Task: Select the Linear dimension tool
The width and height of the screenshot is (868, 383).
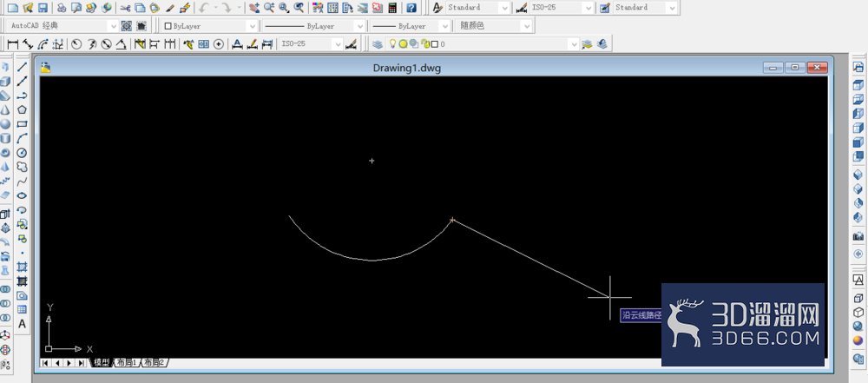Action: 13,44
